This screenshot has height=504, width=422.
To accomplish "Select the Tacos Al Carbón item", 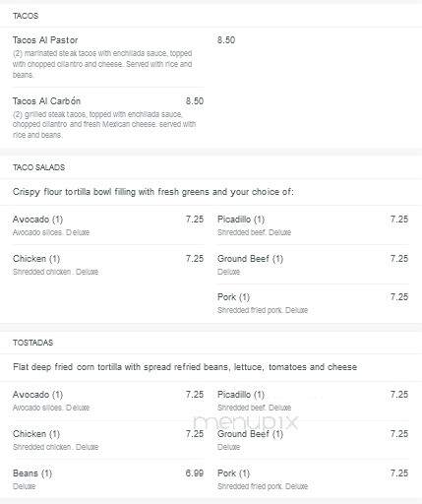I will click(x=46, y=101).
